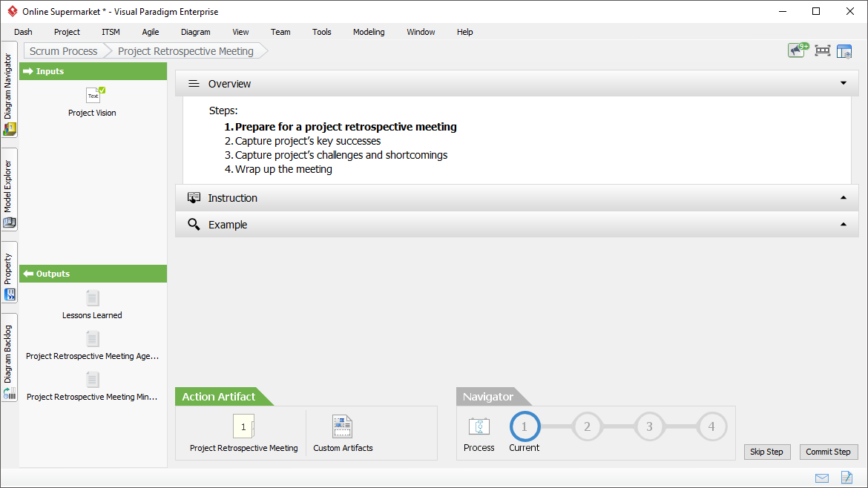Click the fit-to-width icon in top toolbar
Screen dimensions: 868x488
point(823,51)
